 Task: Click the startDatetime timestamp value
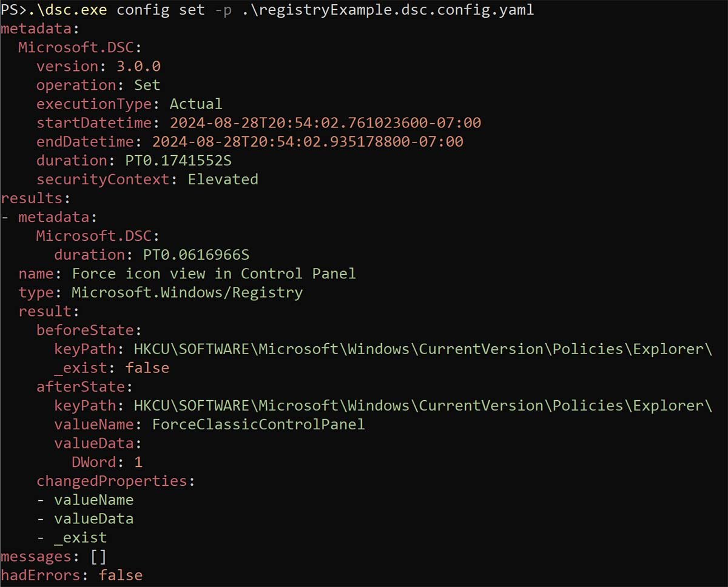coord(325,122)
